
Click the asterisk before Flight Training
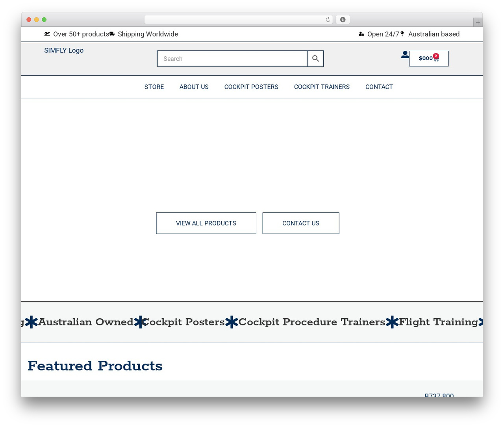[392, 322]
